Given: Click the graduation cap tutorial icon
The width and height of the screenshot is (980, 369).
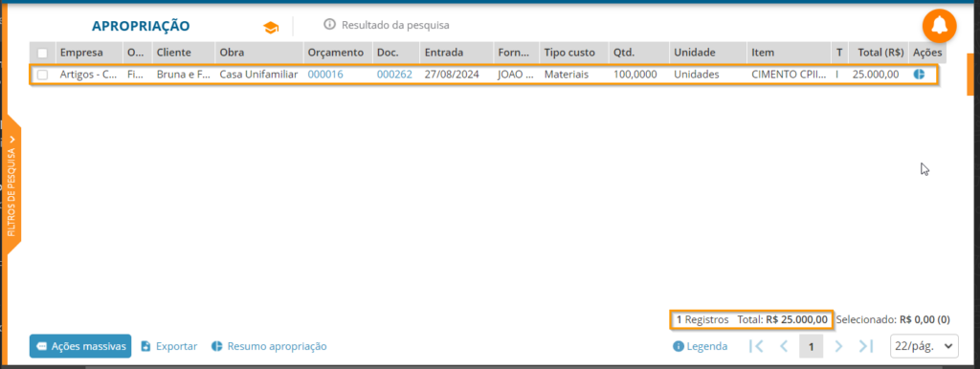Looking at the screenshot, I should click(271, 28).
